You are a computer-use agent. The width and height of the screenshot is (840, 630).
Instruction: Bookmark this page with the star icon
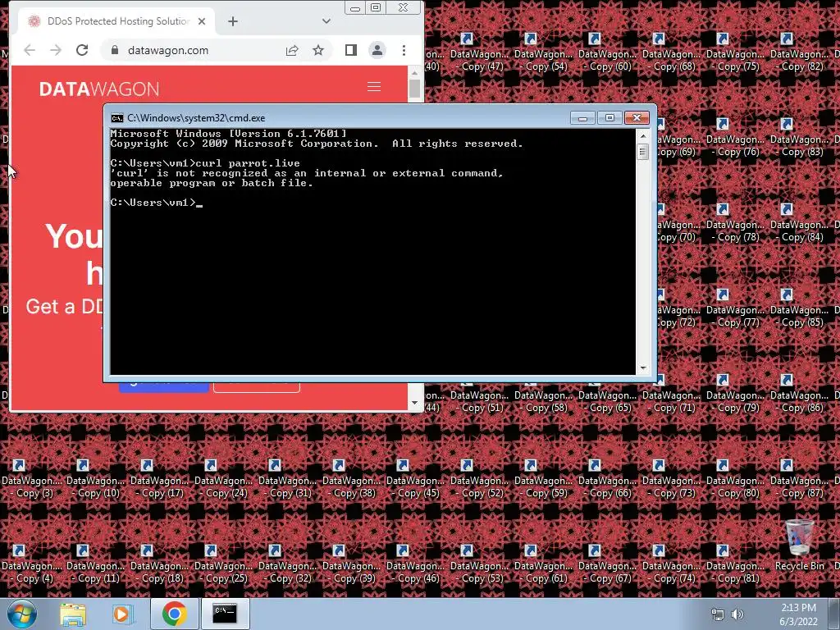[318, 50]
